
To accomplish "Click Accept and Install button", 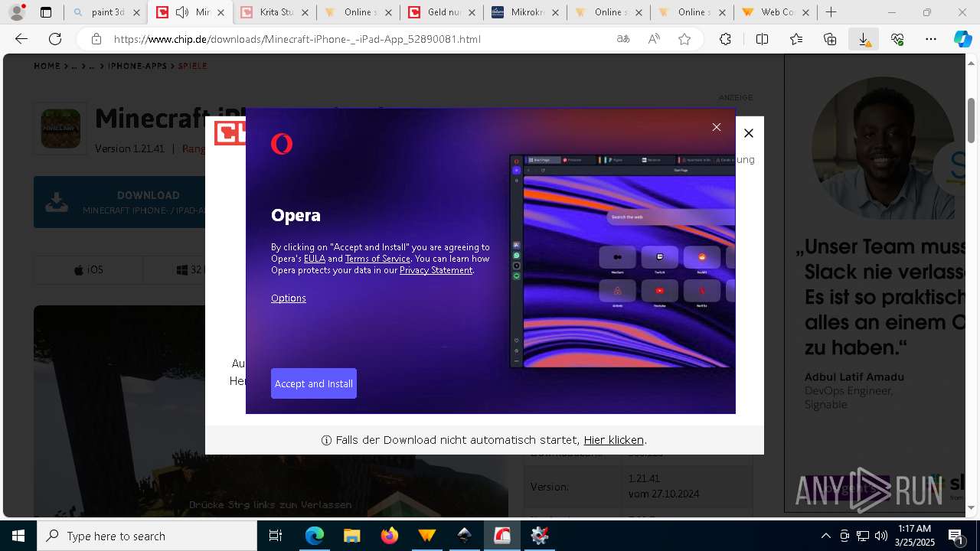I will click(314, 383).
